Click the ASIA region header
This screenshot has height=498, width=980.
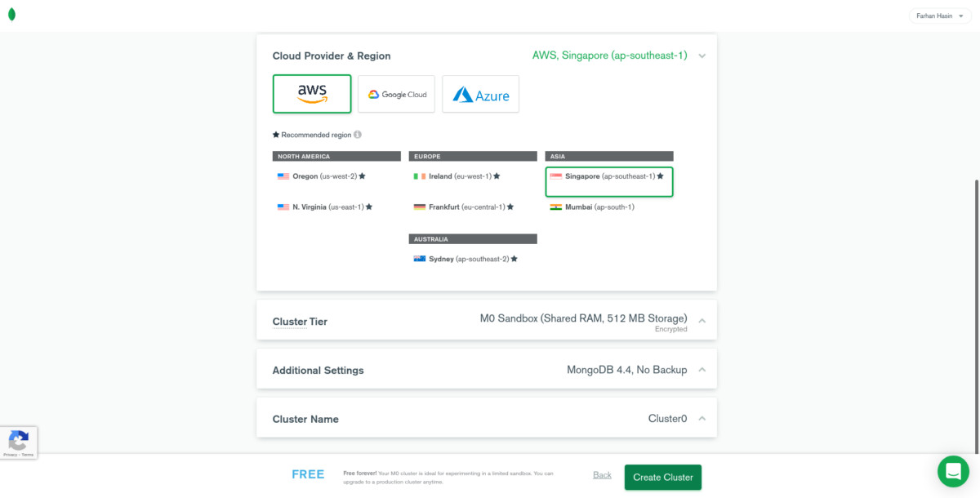coord(609,156)
